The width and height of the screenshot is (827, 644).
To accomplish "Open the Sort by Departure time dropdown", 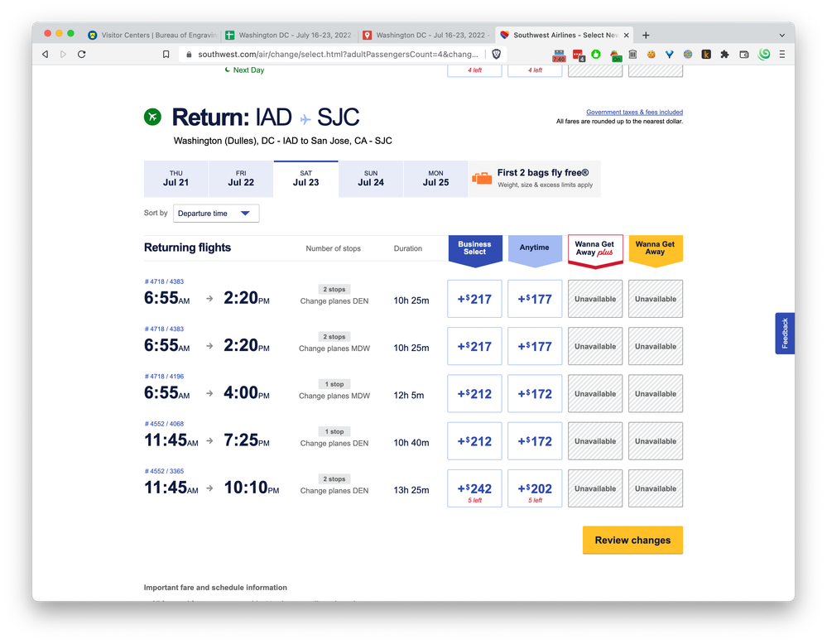I will pyautogui.click(x=216, y=213).
